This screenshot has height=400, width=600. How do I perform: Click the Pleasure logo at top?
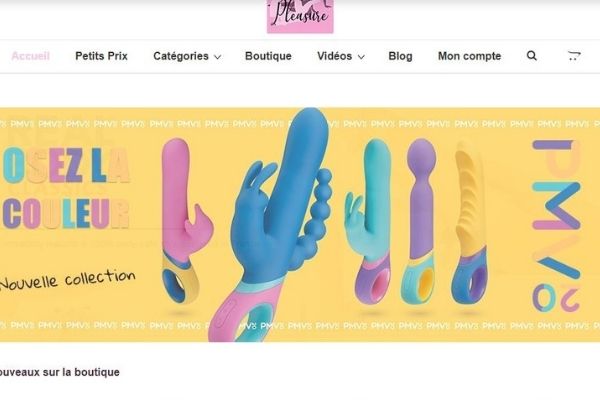click(300, 16)
